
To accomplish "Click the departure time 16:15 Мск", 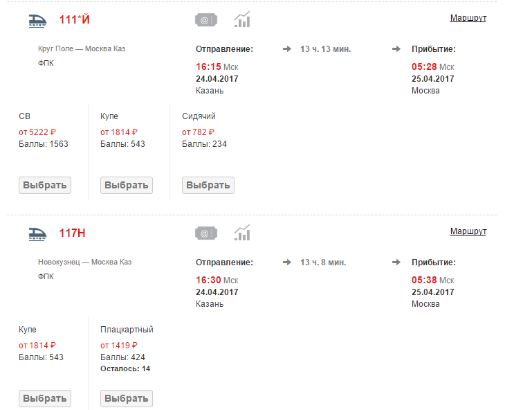I will point(217,67).
